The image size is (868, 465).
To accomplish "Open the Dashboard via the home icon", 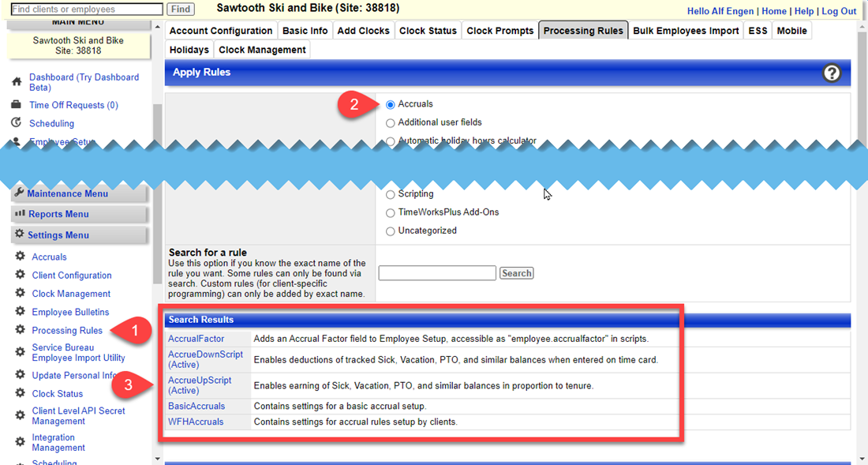I will pyautogui.click(x=17, y=81).
